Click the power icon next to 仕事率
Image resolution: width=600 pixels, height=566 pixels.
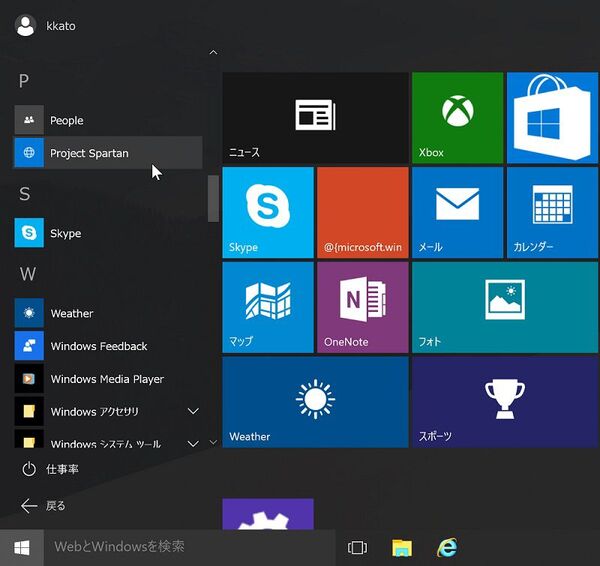coord(29,469)
